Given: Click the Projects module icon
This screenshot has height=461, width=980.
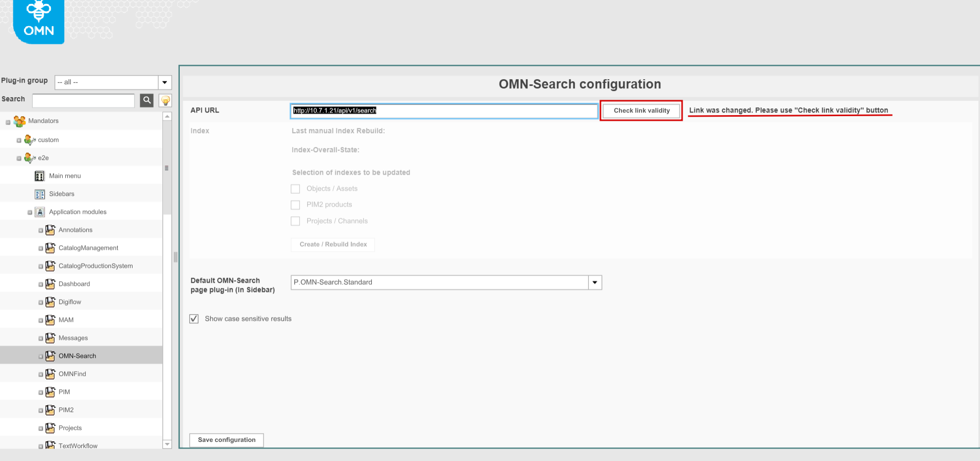Looking at the screenshot, I should click(50, 428).
